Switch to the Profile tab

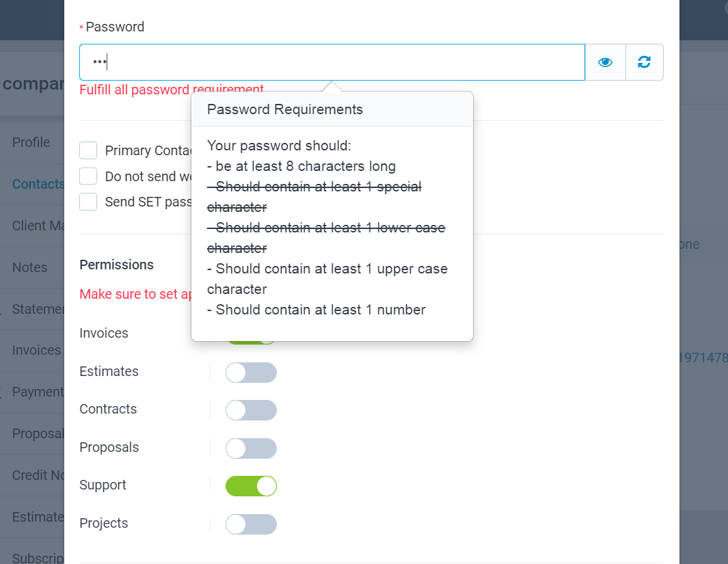(x=31, y=142)
